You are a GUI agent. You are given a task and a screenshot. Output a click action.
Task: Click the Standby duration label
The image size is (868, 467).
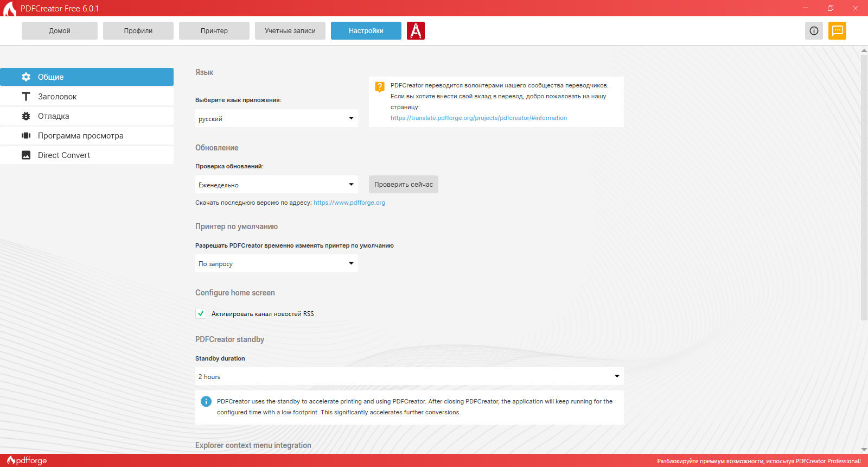coord(220,358)
